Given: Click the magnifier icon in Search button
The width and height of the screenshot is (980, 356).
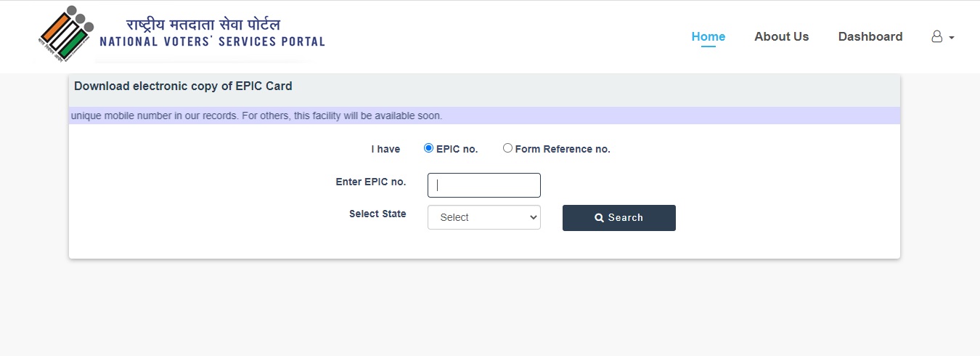Looking at the screenshot, I should 599,218.
